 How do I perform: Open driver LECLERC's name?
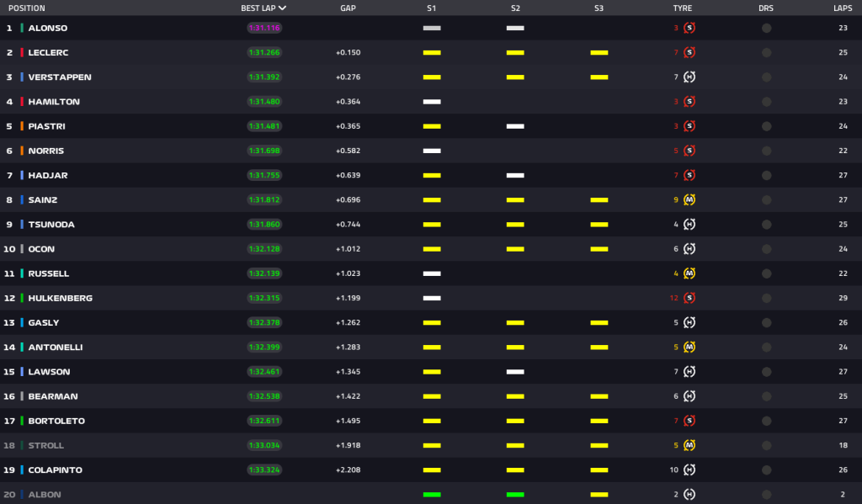click(48, 53)
